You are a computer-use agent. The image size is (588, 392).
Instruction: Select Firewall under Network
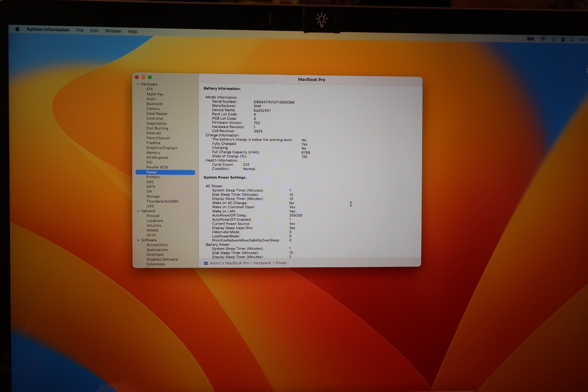[x=153, y=216]
